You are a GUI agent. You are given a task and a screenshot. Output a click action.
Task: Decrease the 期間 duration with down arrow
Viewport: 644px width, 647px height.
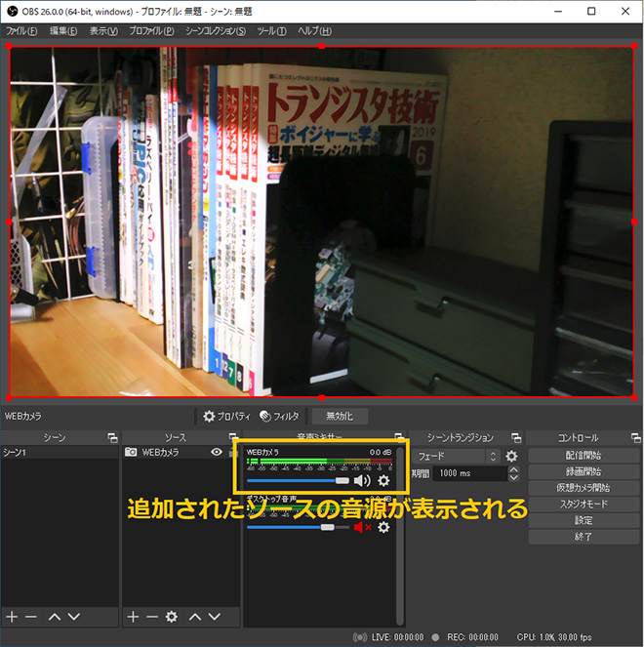coord(513,477)
